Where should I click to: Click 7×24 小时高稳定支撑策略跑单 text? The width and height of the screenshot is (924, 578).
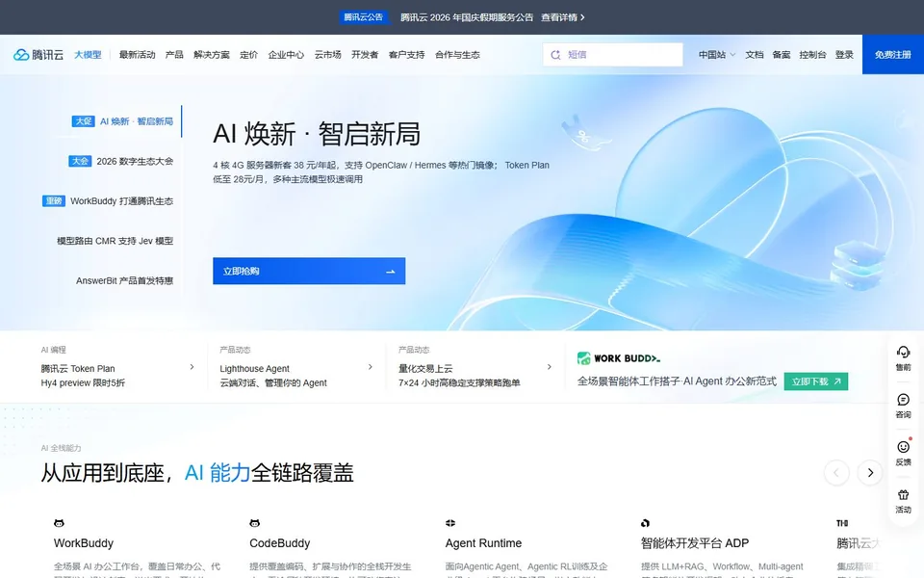coord(459,382)
